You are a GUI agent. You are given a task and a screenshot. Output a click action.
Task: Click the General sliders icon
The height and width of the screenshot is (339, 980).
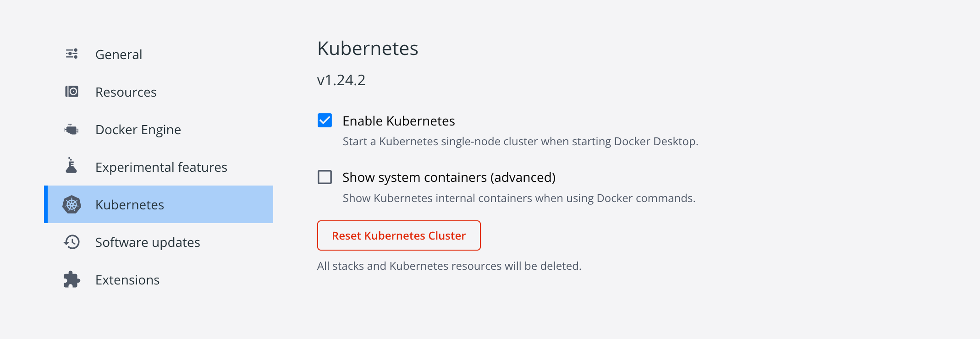pyautogui.click(x=72, y=54)
